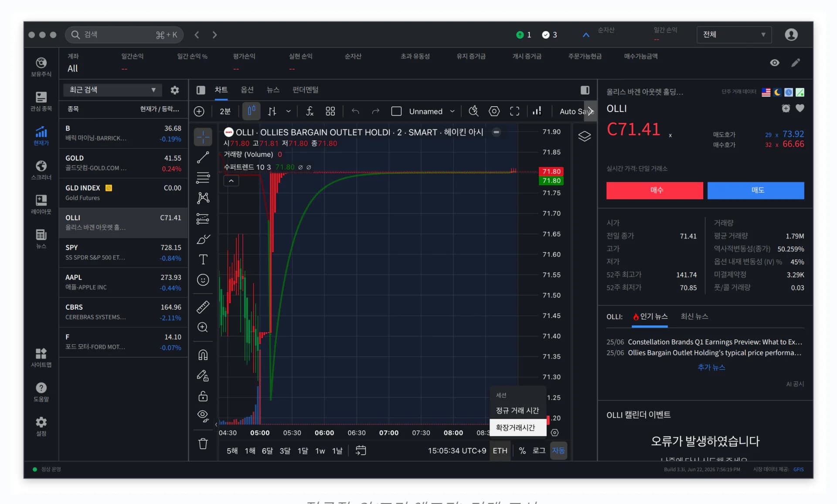837x504 pixels.
Task: Add a symbol with the plus circle icon
Action: point(199,112)
